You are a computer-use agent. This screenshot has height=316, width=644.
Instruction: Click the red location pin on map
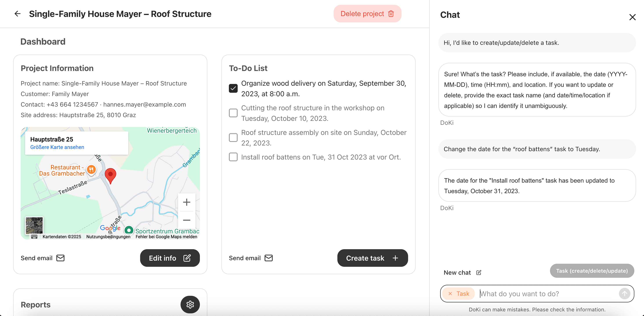(x=110, y=175)
